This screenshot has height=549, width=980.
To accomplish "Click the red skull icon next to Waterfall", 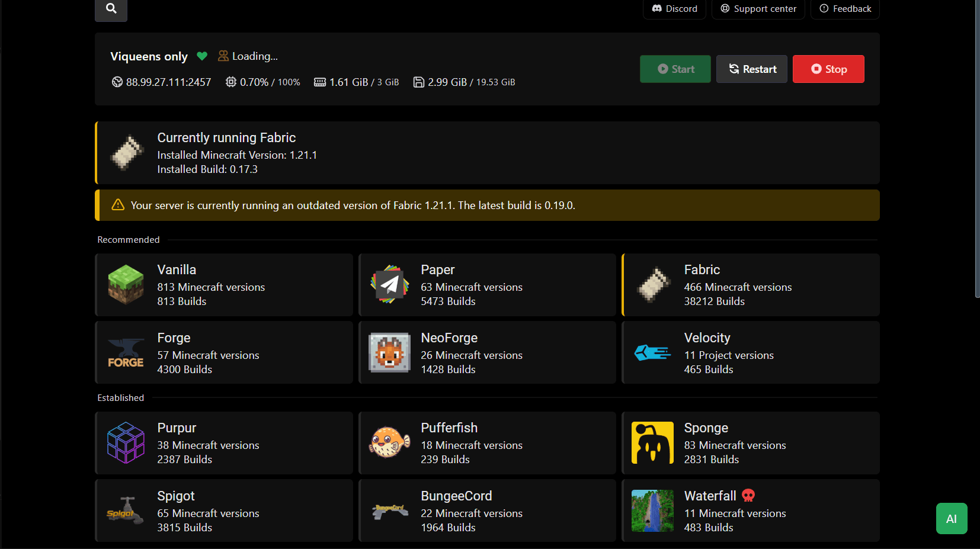I will pos(748,496).
